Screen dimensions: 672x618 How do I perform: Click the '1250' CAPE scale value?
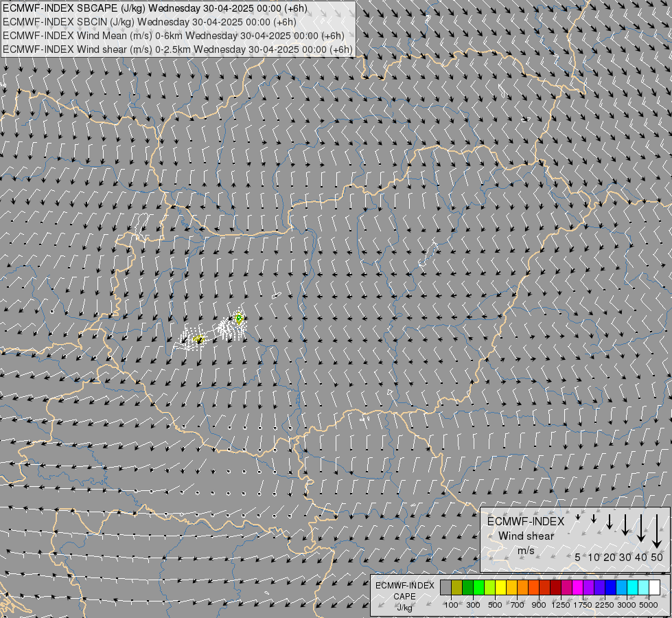pos(561,605)
